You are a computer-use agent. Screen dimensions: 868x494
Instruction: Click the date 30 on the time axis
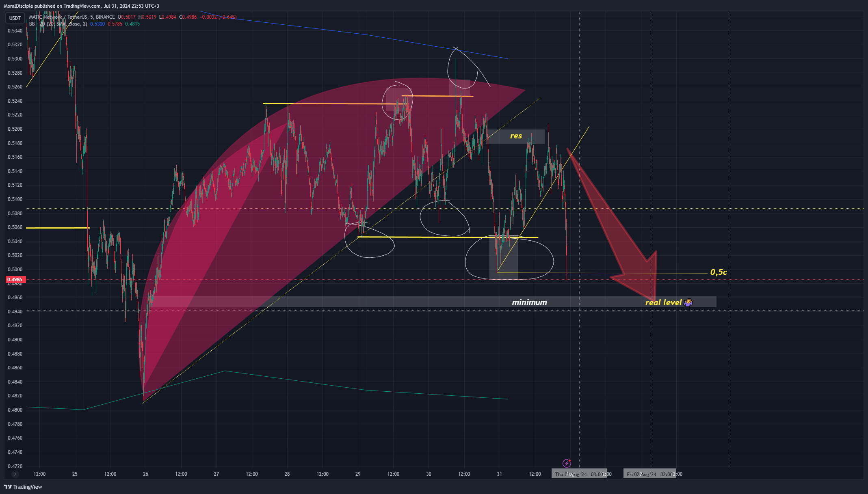[x=429, y=474]
